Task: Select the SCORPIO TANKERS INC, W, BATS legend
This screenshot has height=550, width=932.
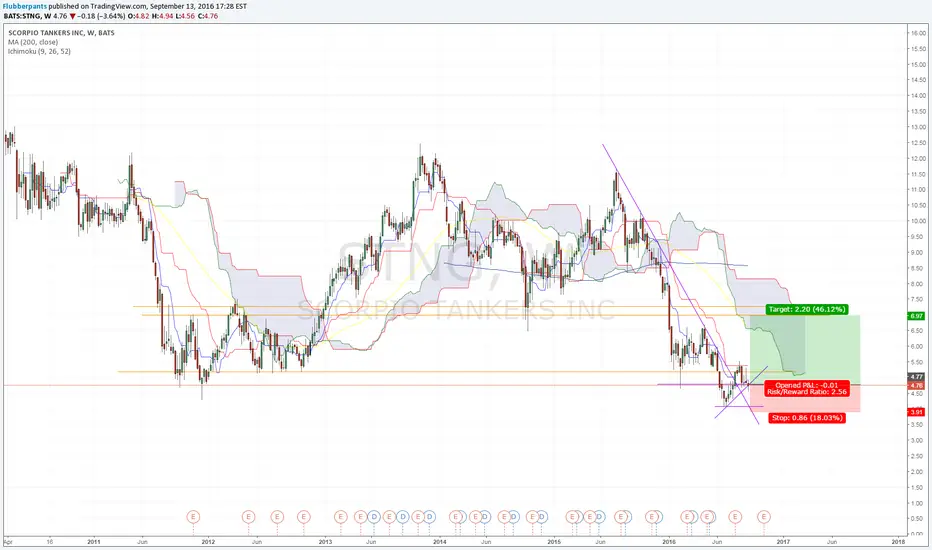Action: pos(61,33)
